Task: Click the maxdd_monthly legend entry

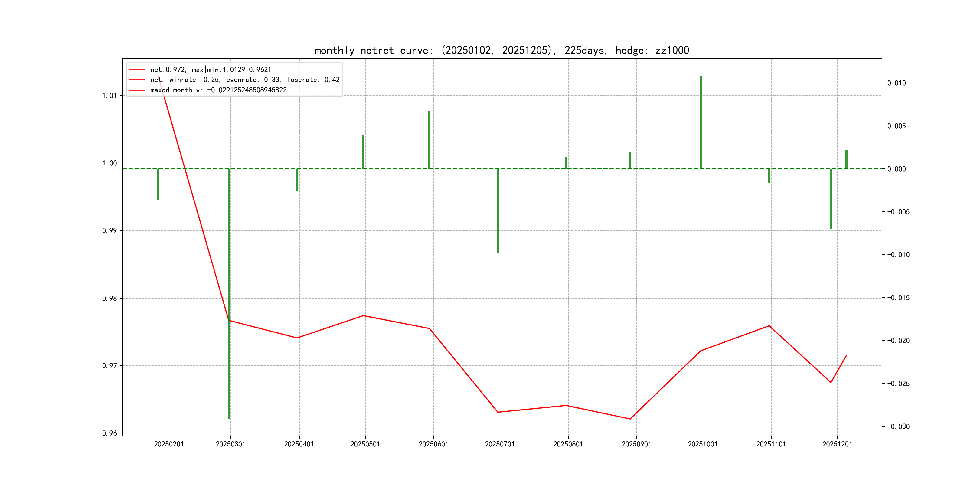Action: pos(218,90)
